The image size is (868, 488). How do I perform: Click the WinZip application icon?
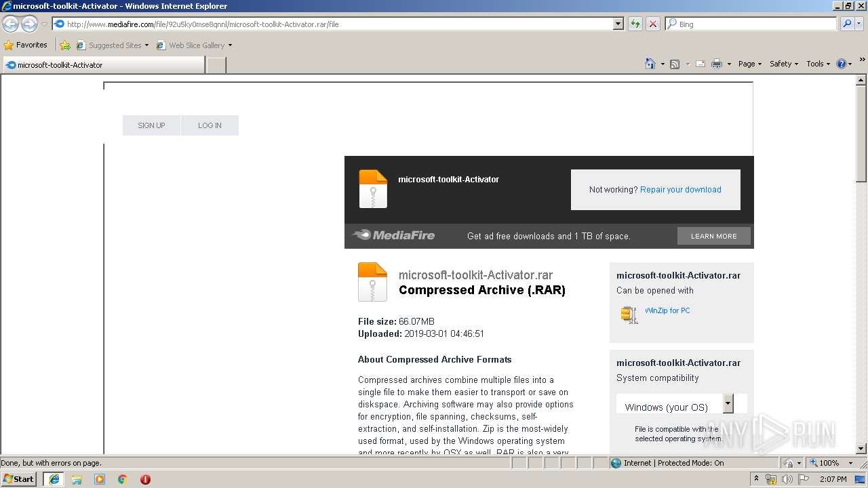629,314
